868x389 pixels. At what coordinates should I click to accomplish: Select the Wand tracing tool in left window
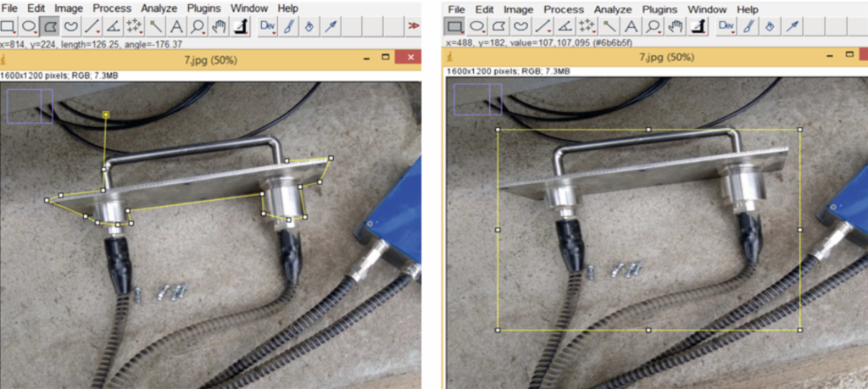point(156,27)
